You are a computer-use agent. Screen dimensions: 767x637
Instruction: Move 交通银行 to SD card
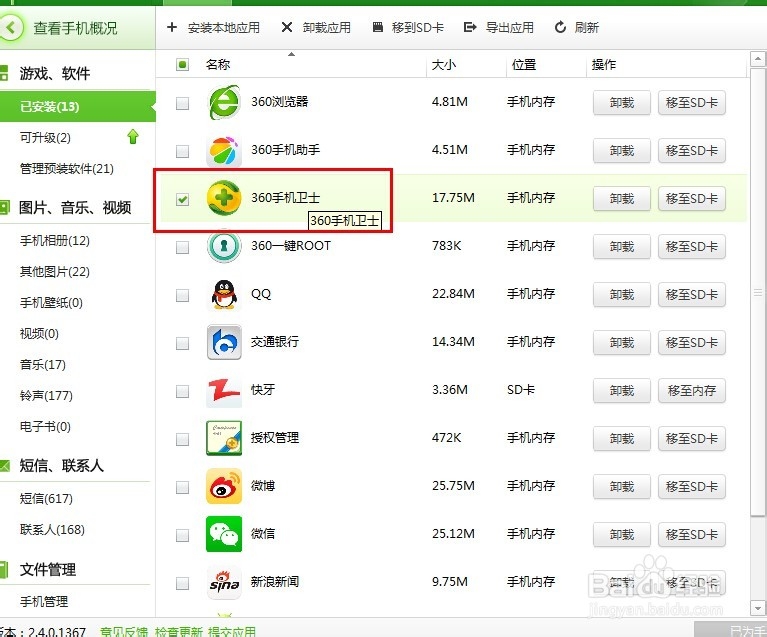pyautogui.click(x=692, y=342)
